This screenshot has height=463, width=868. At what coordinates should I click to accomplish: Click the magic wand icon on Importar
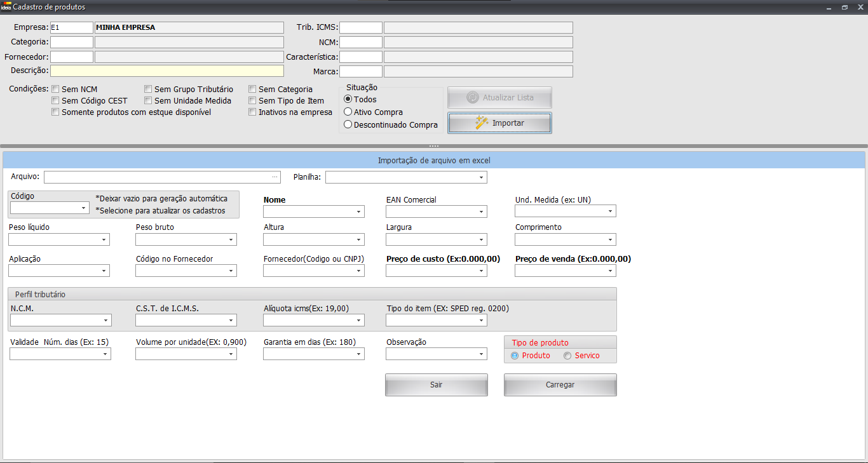(482, 123)
